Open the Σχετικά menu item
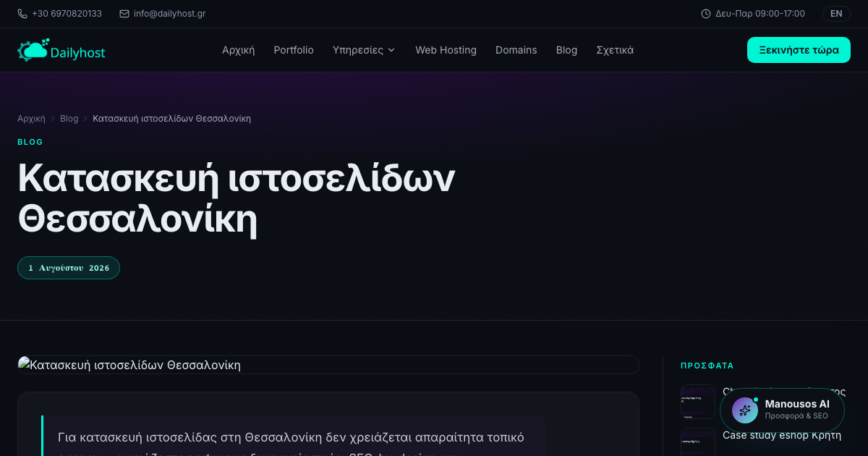 (x=615, y=50)
